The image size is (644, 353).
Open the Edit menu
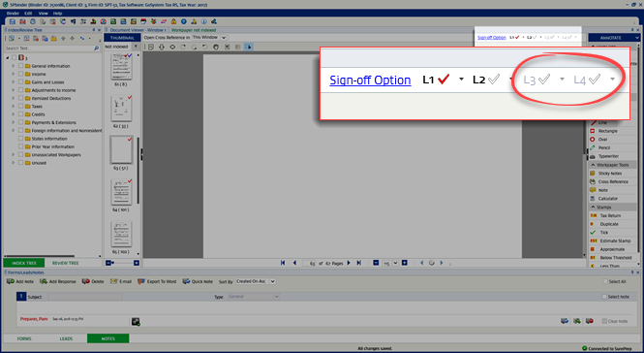28,14
